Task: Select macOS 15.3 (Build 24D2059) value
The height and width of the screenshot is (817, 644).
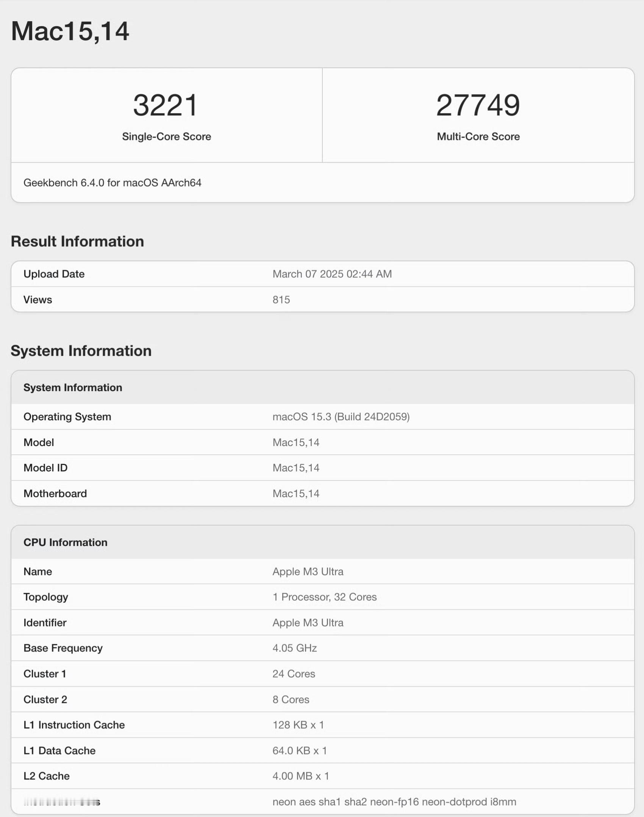Action: pyautogui.click(x=341, y=417)
